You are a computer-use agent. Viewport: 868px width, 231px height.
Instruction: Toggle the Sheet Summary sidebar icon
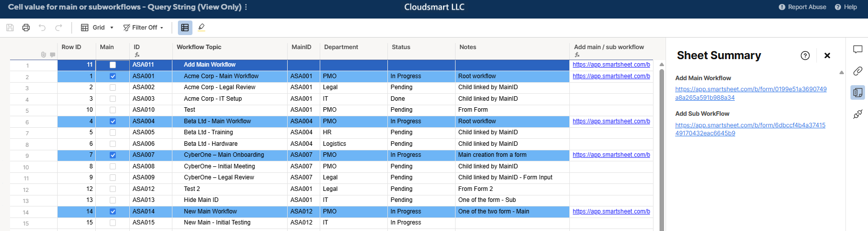857,92
